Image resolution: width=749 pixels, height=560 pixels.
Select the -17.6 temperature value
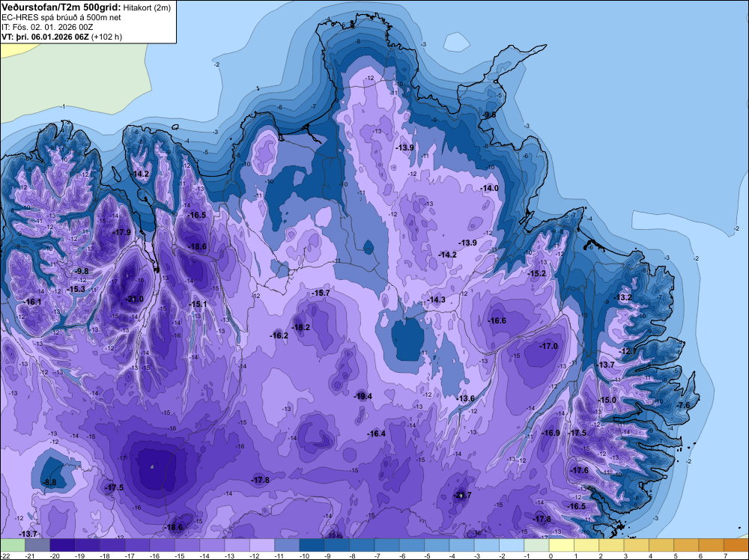580,470
